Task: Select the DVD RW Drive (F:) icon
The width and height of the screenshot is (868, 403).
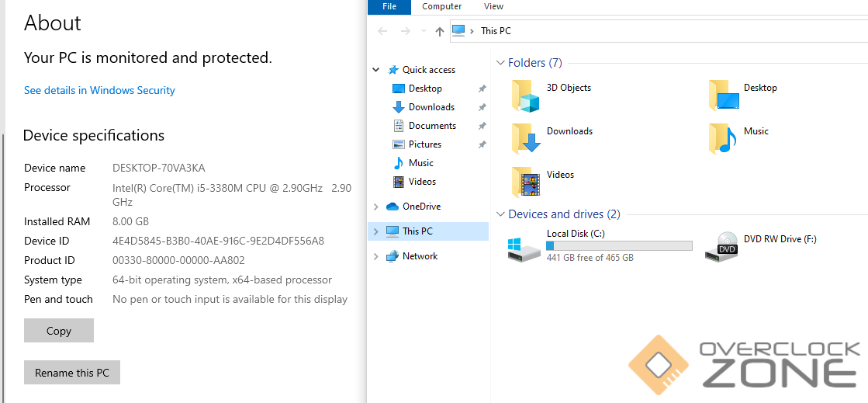Action: 721,246
